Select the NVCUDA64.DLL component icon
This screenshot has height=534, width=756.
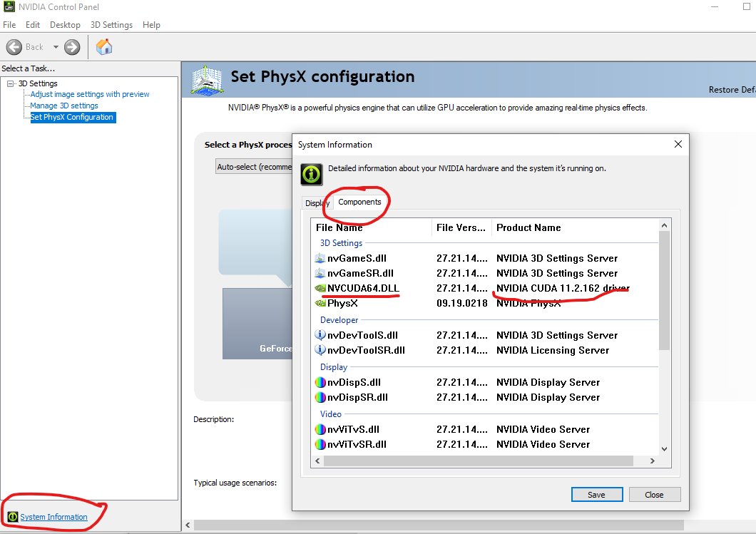pyautogui.click(x=319, y=288)
